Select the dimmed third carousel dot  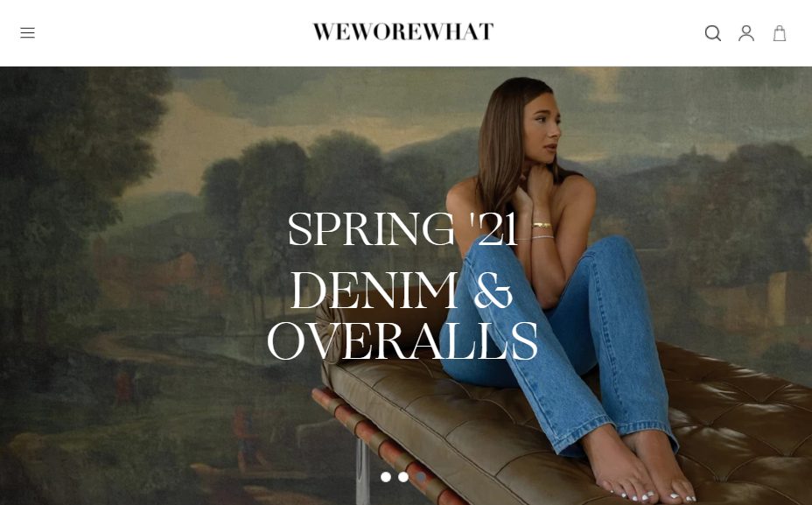(421, 477)
